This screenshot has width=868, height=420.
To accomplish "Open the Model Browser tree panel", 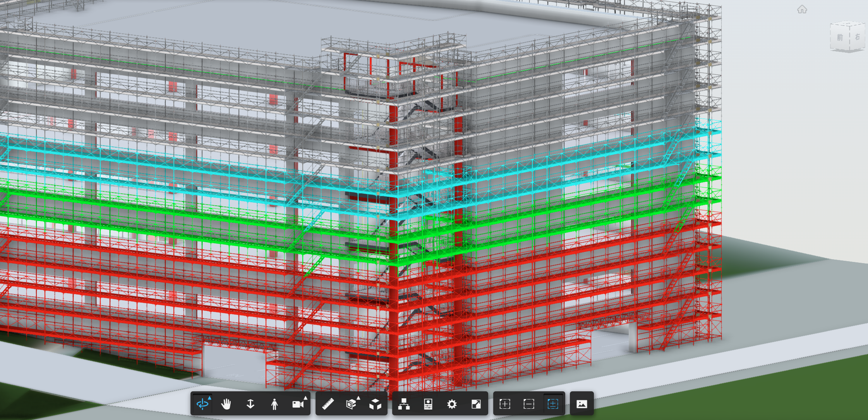I will point(404,404).
